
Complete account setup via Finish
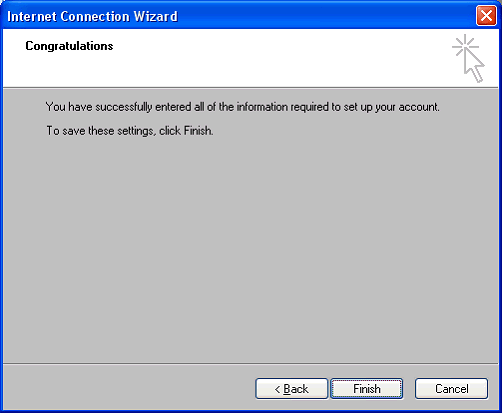tap(366, 388)
